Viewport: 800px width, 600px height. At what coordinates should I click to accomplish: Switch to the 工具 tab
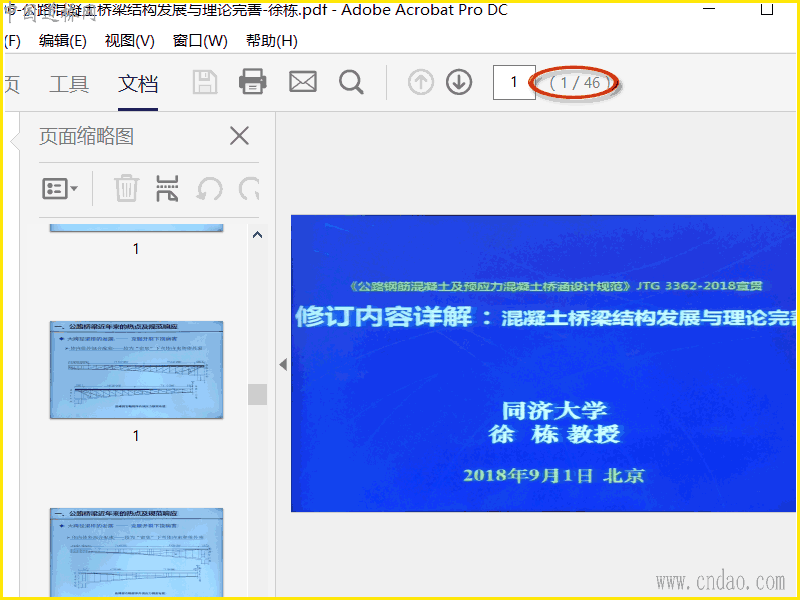point(69,84)
